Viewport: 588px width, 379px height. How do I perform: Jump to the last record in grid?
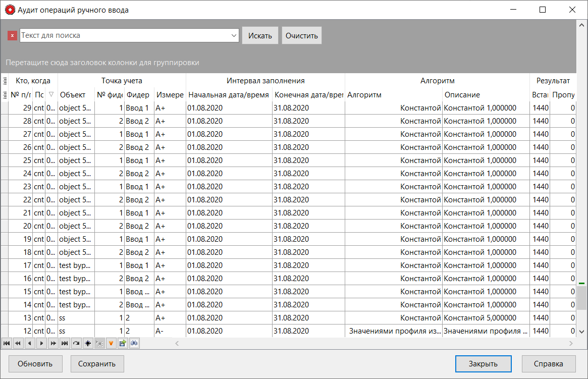pos(65,343)
